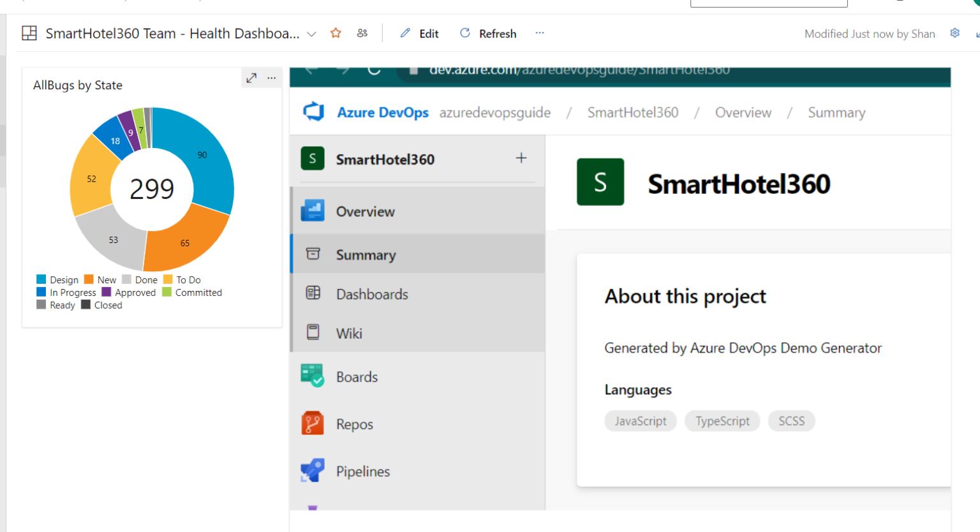Open the team members icon beside the star

pyautogui.click(x=362, y=33)
